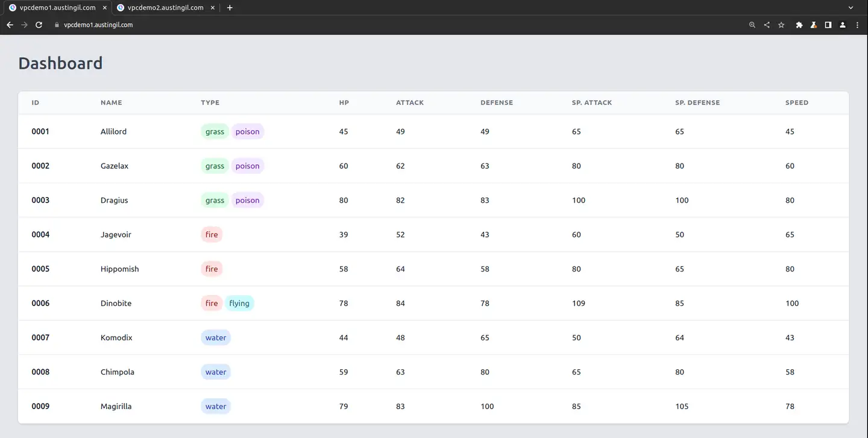Click the Jagevoir name cell

[116, 235]
